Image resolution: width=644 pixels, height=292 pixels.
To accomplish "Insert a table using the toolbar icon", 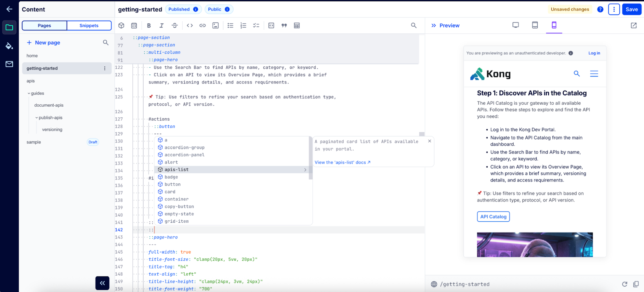I will tap(297, 25).
